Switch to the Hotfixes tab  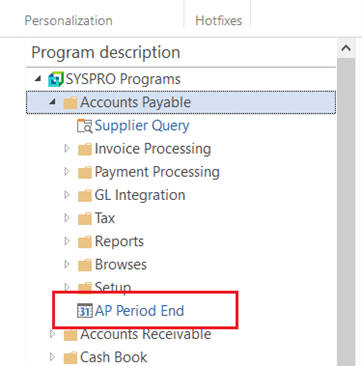point(219,20)
